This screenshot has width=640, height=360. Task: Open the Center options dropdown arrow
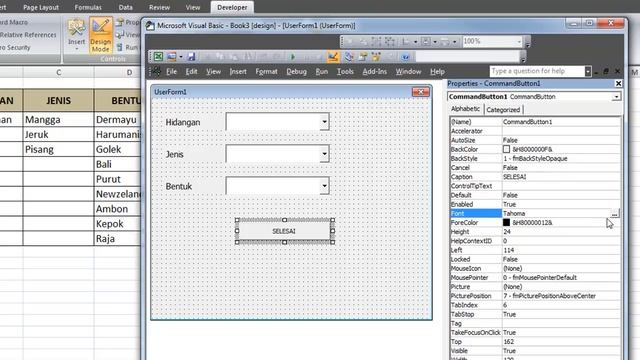point(435,42)
